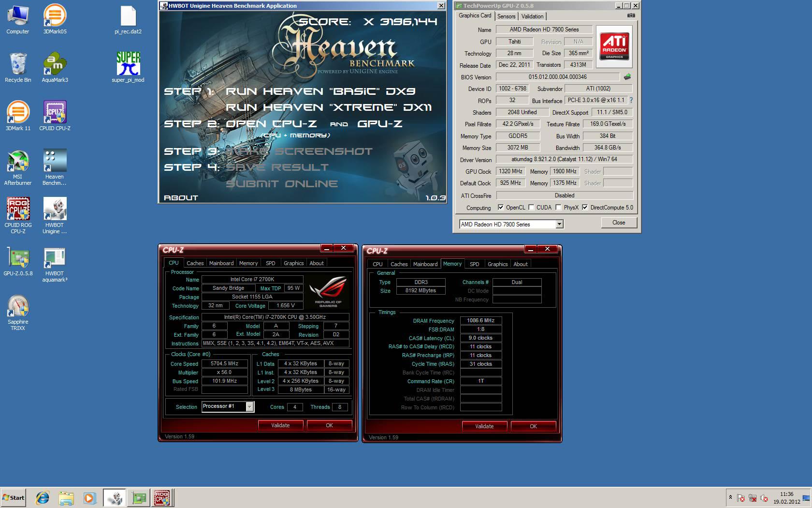Toggle the OpenCL checkbox in GPU-Z
Image resolution: width=812 pixels, height=508 pixels.
tap(501, 208)
